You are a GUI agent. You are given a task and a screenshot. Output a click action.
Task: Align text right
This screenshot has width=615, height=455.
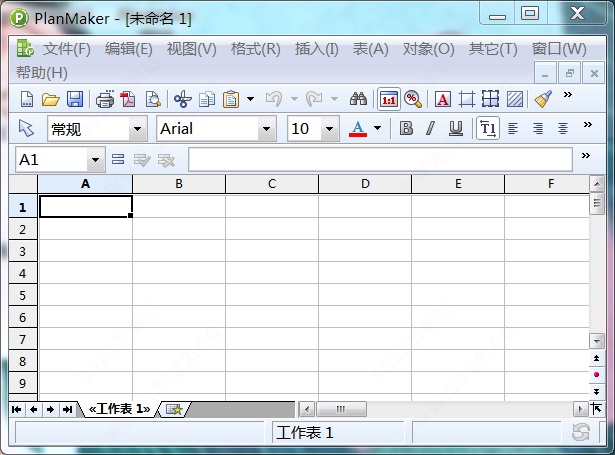click(x=538, y=128)
